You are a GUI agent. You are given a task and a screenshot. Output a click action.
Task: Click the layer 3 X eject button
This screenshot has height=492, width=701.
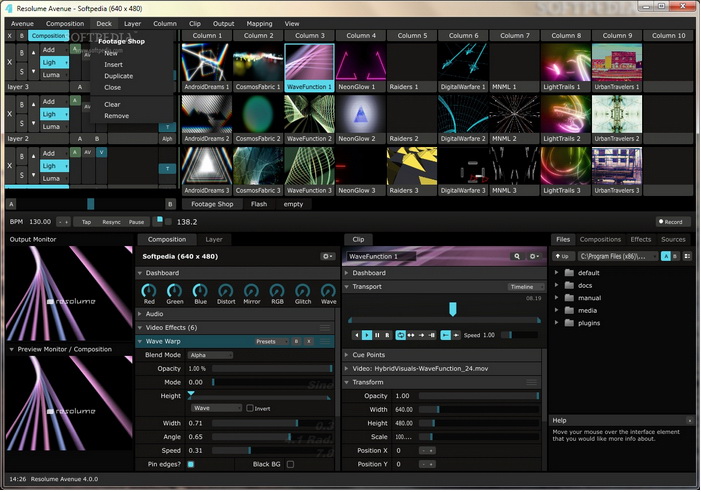coord(10,62)
